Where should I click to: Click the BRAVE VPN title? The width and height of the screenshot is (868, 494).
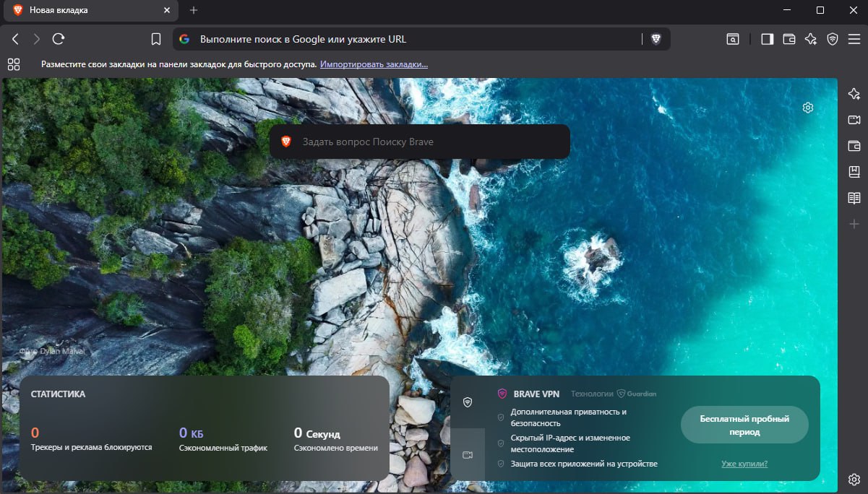pyautogui.click(x=536, y=394)
